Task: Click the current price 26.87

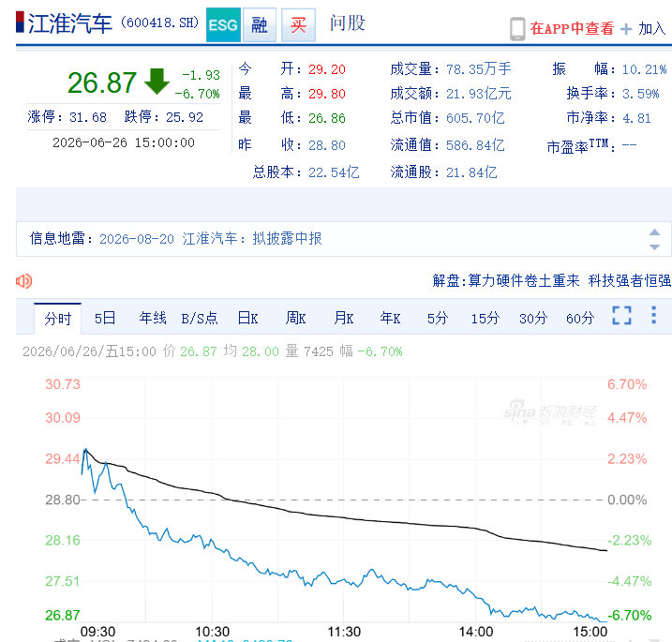Action: pos(102,82)
